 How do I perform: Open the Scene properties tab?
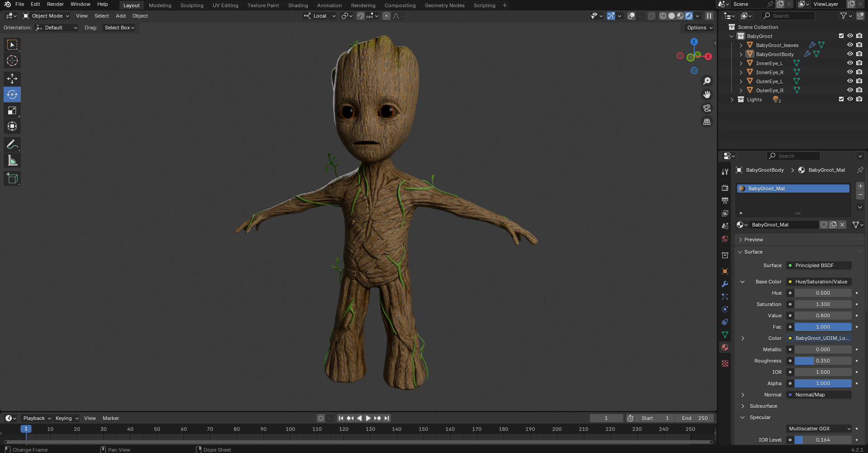(x=725, y=226)
